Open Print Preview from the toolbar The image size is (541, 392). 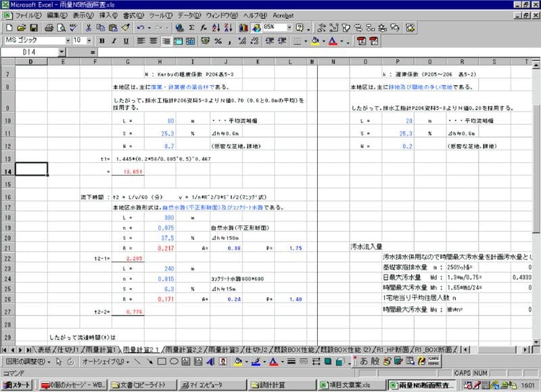click(x=62, y=28)
